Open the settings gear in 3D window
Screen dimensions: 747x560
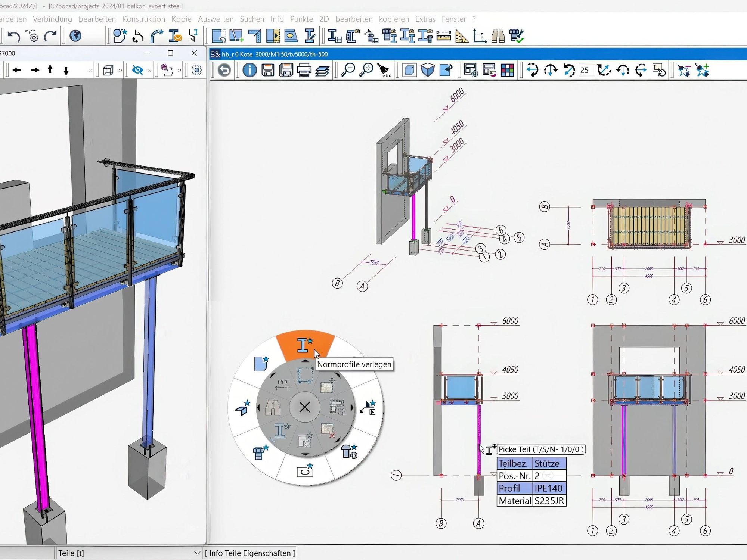(196, 70)
